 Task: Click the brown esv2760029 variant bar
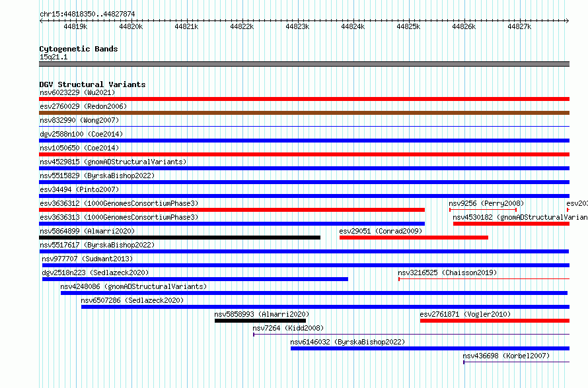click(304, 113)
